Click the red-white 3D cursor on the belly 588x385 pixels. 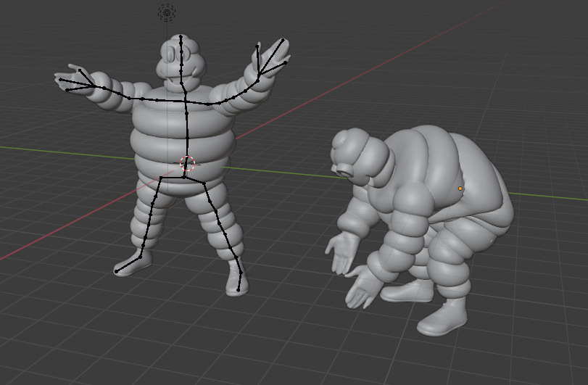188,164
